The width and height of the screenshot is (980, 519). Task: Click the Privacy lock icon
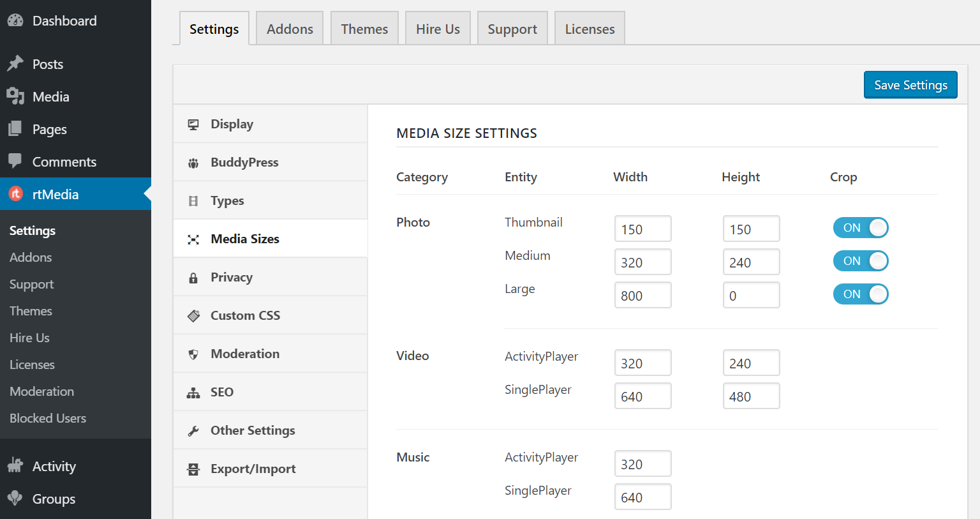193,276
